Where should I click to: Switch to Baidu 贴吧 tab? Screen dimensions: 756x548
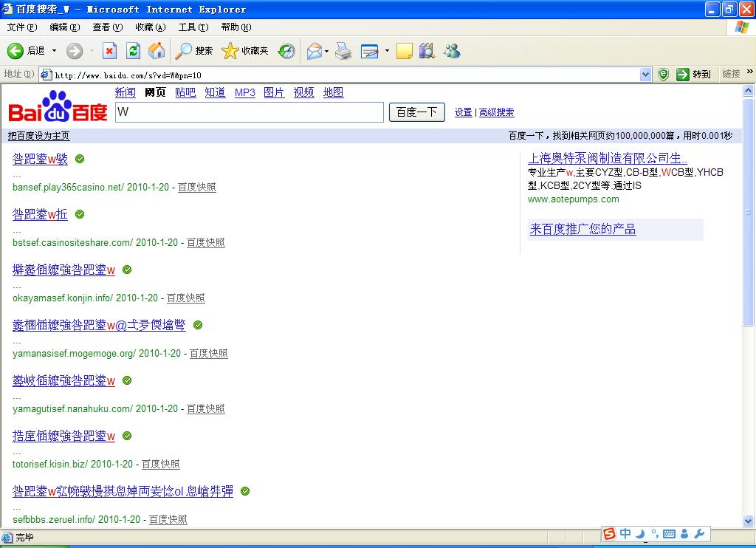[185, 92]
